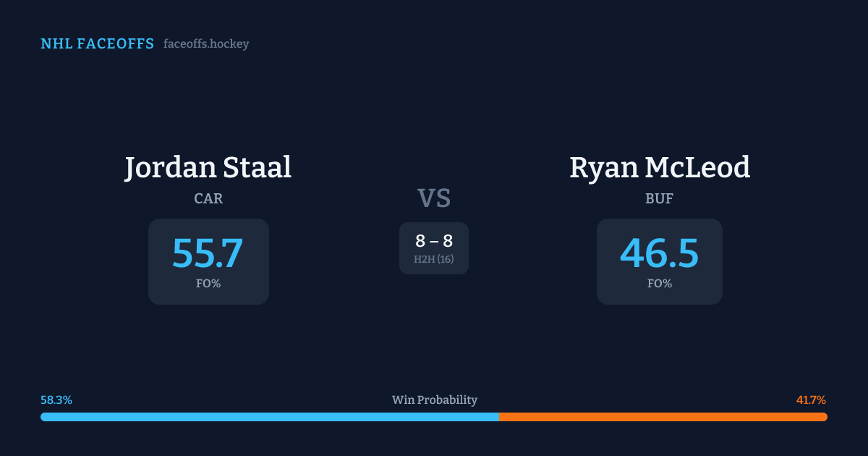868x456 pixels.
Task: Click the BUF team abbreviation
Action: pos(660,198)
